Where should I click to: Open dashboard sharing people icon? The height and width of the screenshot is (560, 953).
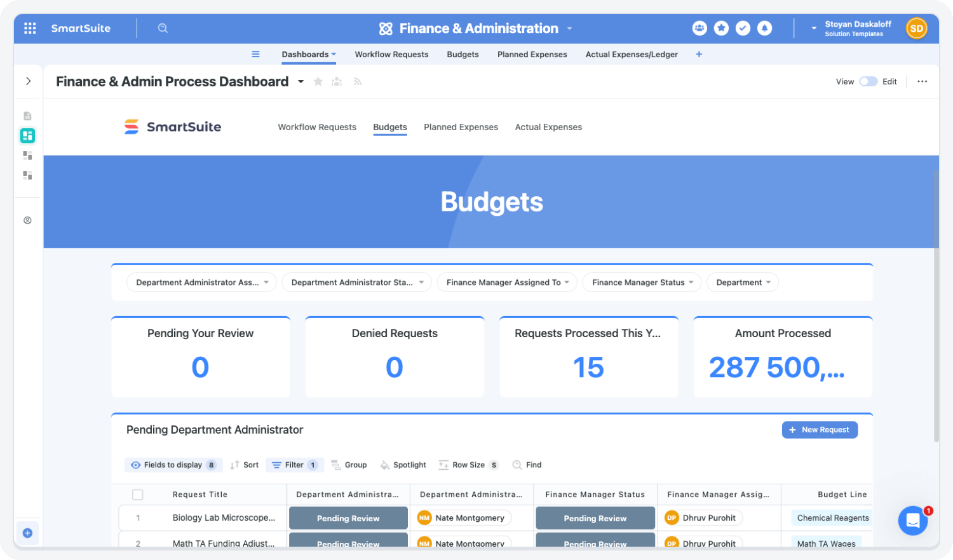(337, 81)
